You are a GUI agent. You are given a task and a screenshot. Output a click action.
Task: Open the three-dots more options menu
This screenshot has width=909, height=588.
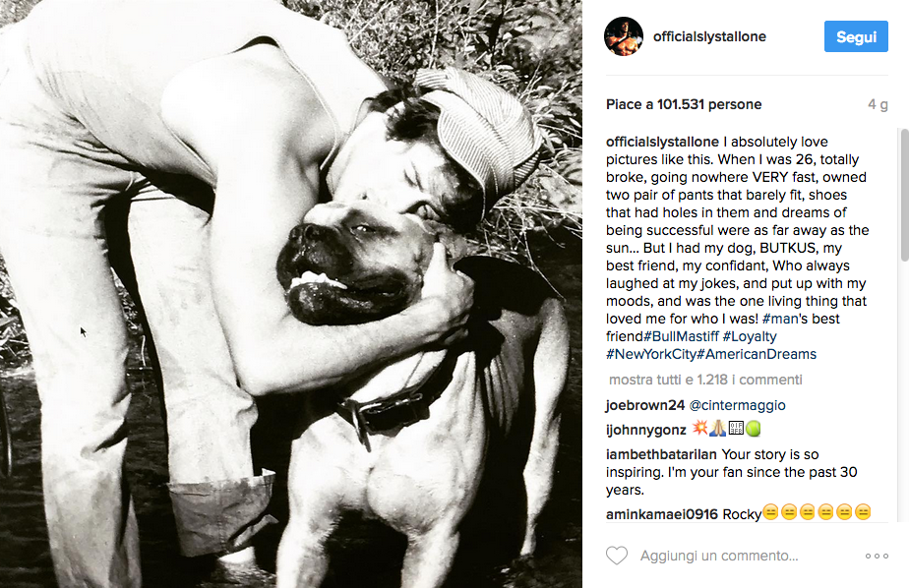pos(877,556)
